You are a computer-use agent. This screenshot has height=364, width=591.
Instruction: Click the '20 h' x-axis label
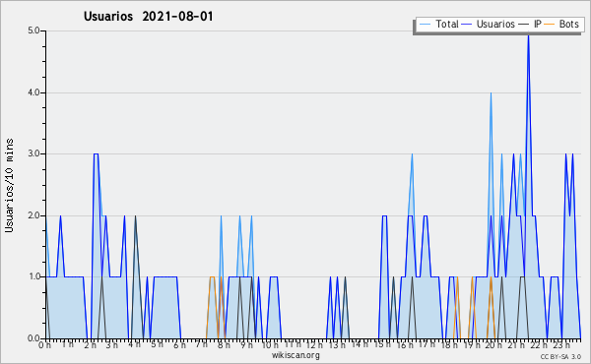tap(493, 345)
